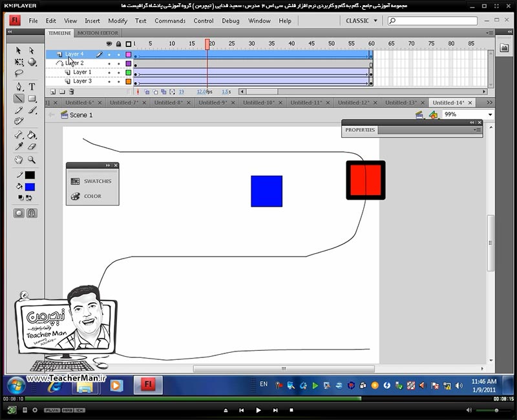Toggle Onion Skin Outlines button
The image size is (517, 420).
pos(155,92)
